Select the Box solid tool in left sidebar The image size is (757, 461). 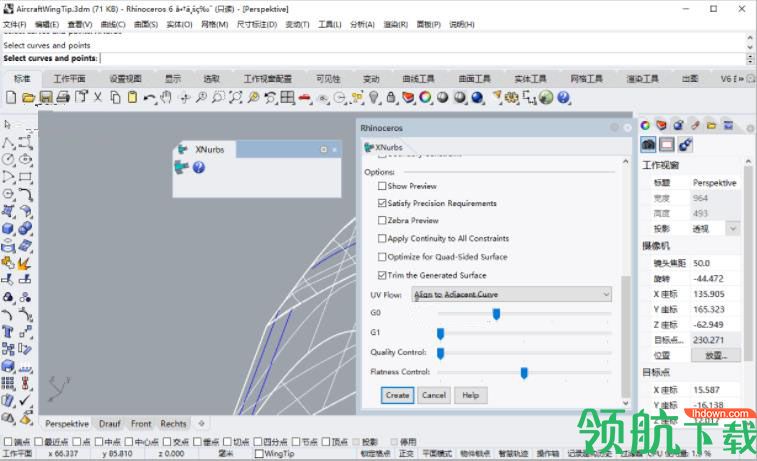click(8, 228)
